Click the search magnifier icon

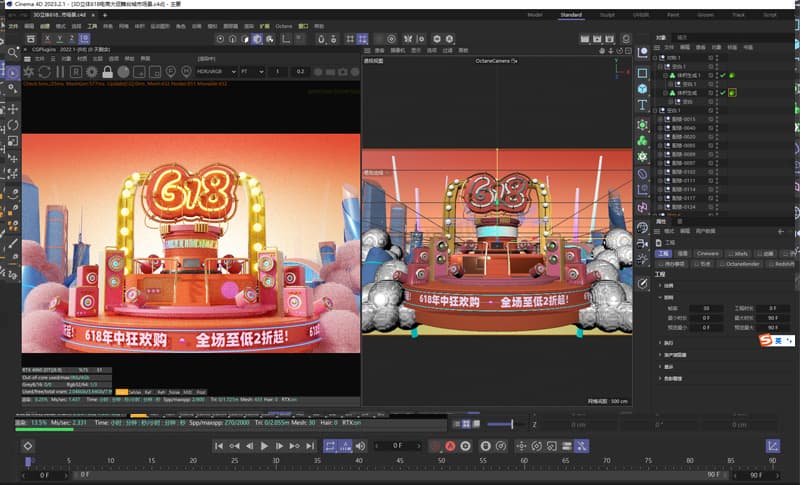coord(13,52)
